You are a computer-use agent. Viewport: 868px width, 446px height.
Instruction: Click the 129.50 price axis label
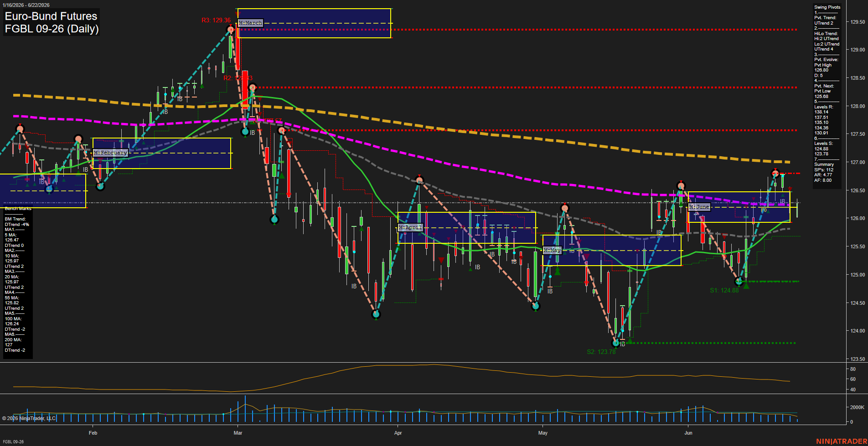coord(858,22)
